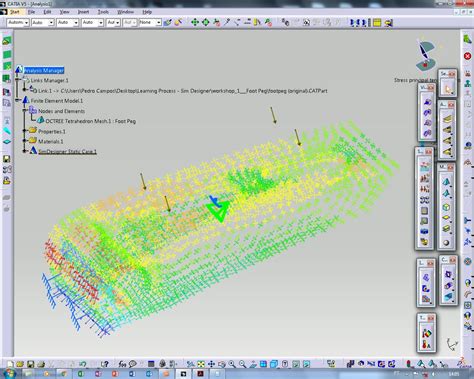
Task: Click the Select arrow tool in floating toolbar
Action: pos(447,89)
